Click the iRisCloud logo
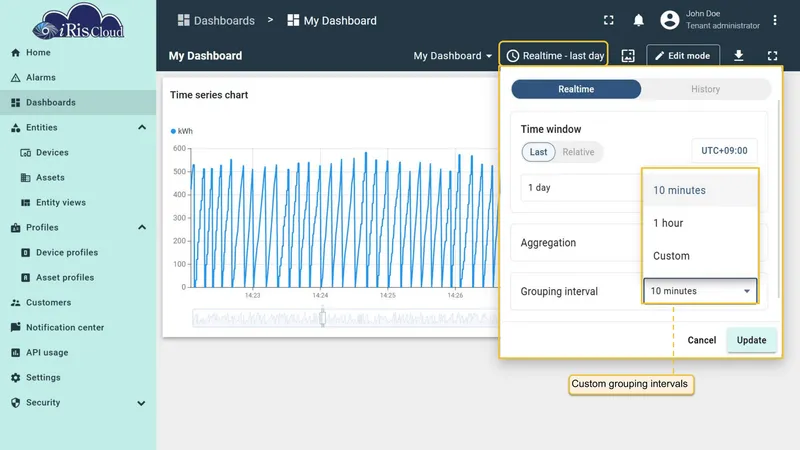Image resolution: width=800 pixels, height=450 pixels. click(78, 21)
